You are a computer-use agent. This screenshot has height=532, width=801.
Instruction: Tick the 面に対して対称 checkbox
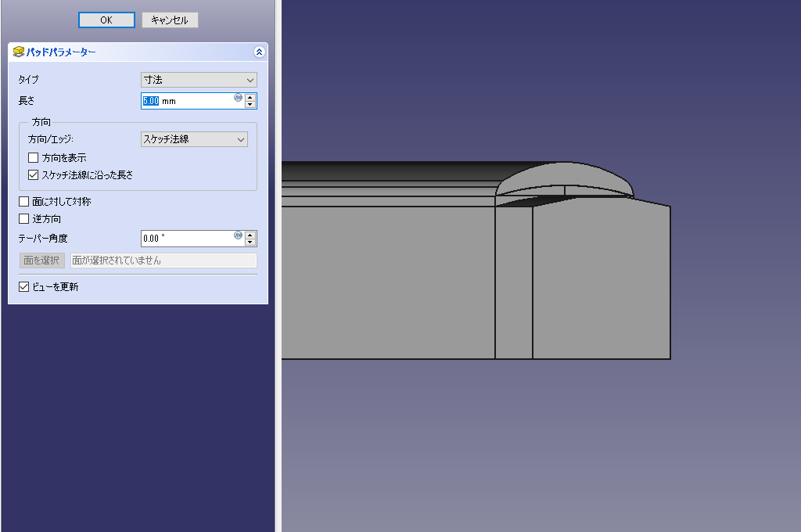pyautogui.click(x=24, y=202)
